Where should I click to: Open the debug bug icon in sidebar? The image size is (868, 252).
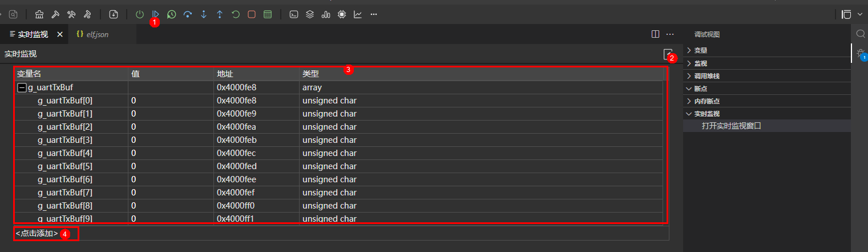click(860, 53)
